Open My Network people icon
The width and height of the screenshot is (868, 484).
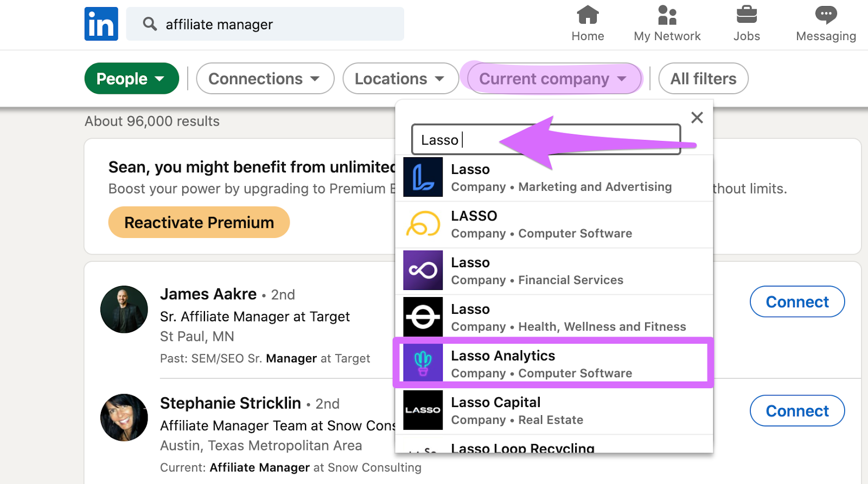tap(667, 15)
